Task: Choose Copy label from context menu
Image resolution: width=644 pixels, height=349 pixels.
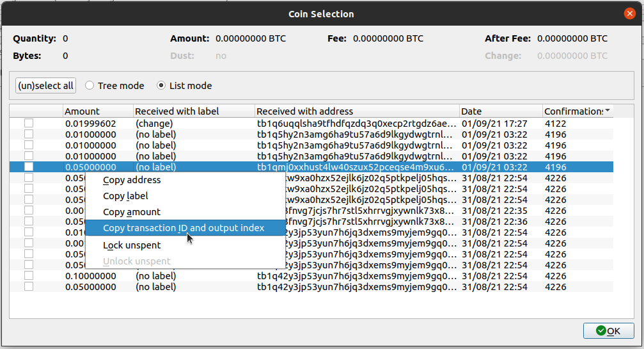Action: [x=125, y=196]
